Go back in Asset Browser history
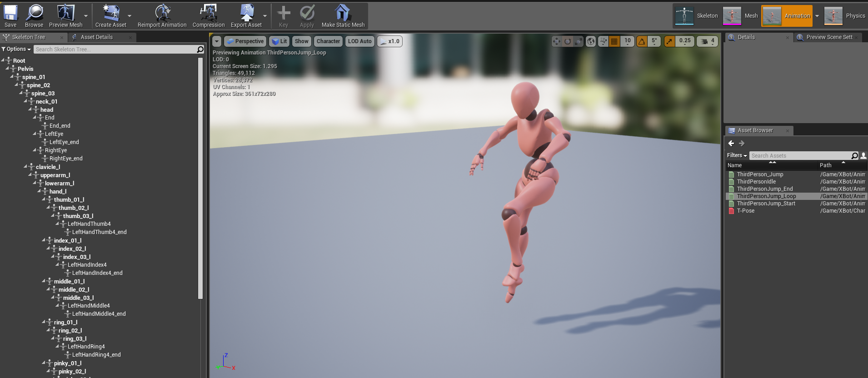868x378 pixels. [731, 143]
